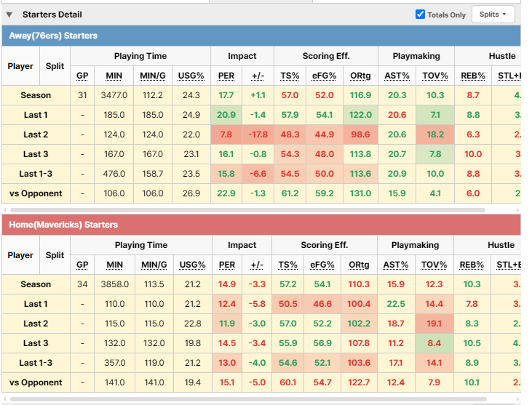Click the 76ers scrollbar right arrow
This screenshot has width=532, height=405.
coord(517,210)
